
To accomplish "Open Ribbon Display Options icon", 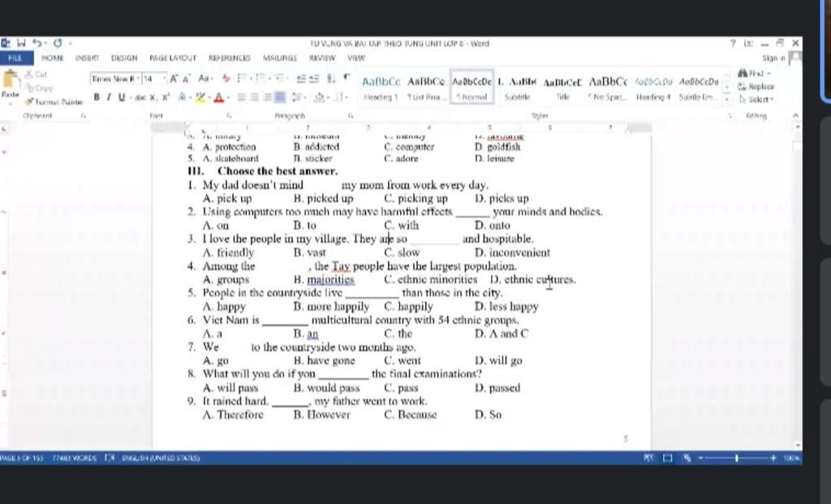I will point(747,44).
